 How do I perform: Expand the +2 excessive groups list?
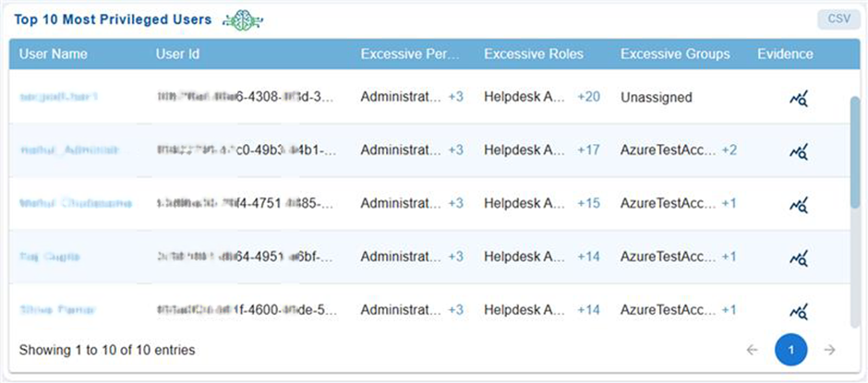[729, 150]
